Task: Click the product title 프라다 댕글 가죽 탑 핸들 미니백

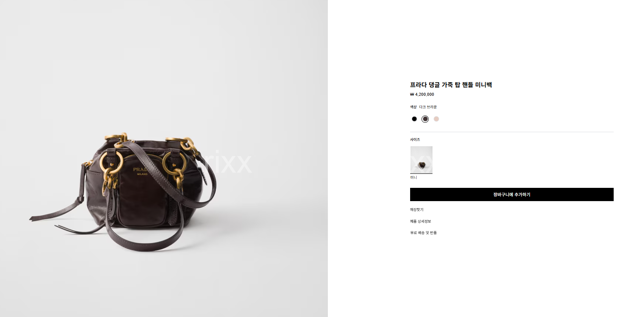Action: point(451,85)
